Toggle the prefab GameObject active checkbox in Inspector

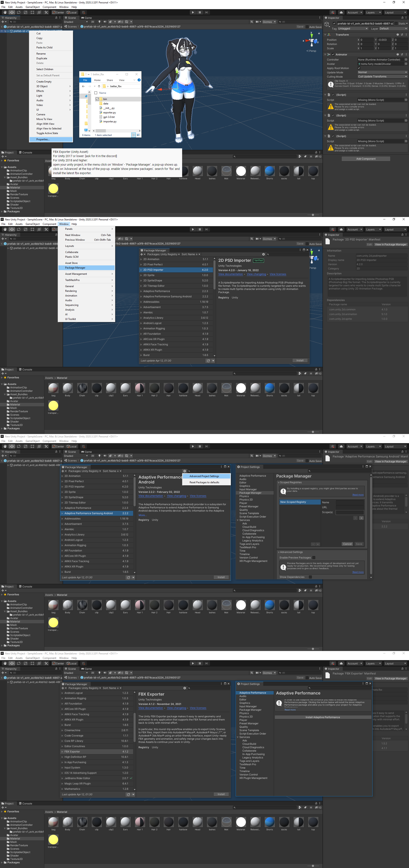334,24
